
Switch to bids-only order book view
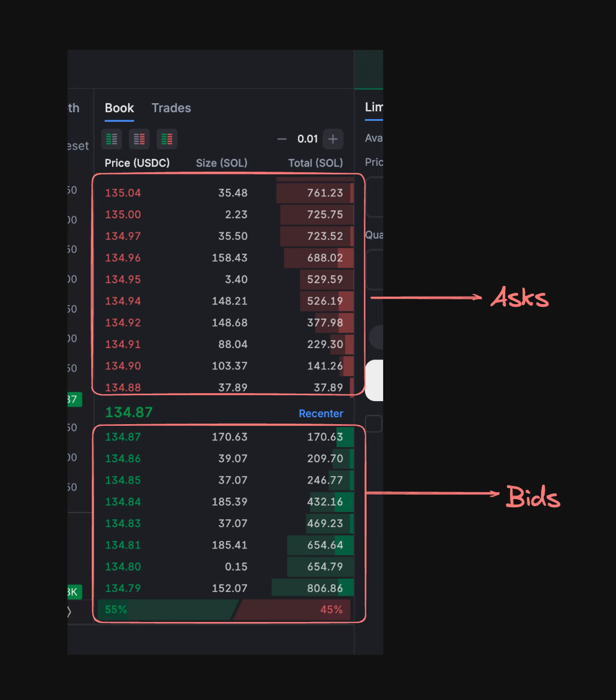click(x=111, y=139)
